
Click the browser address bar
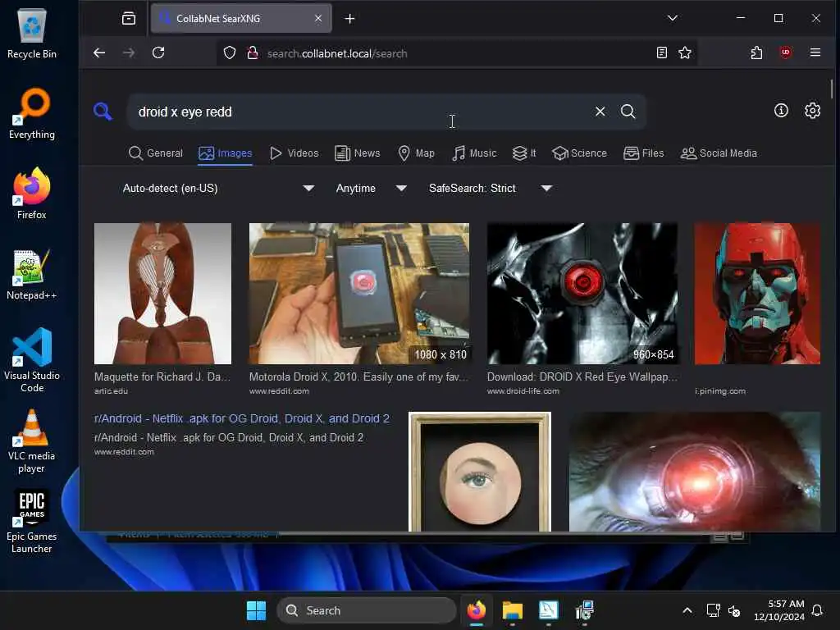[x=458, y=53]
